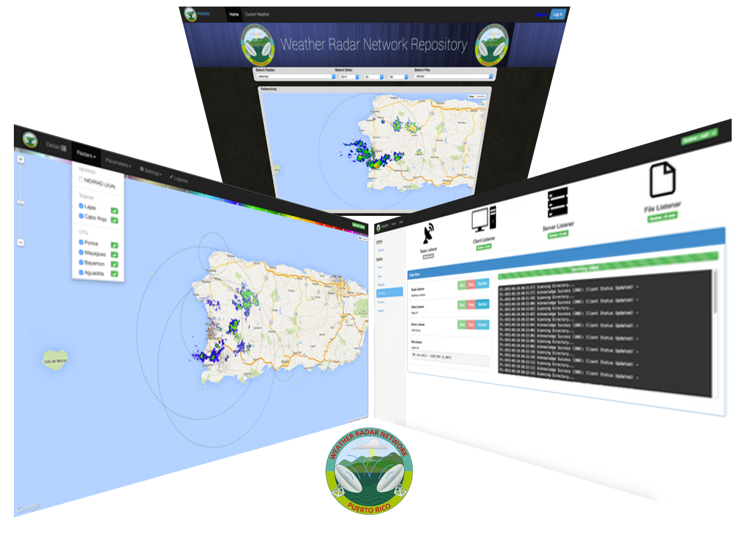Screen dimensions: 747x560
Task: Collapse the Radars dropdown menu
Action: pos(86,155)
